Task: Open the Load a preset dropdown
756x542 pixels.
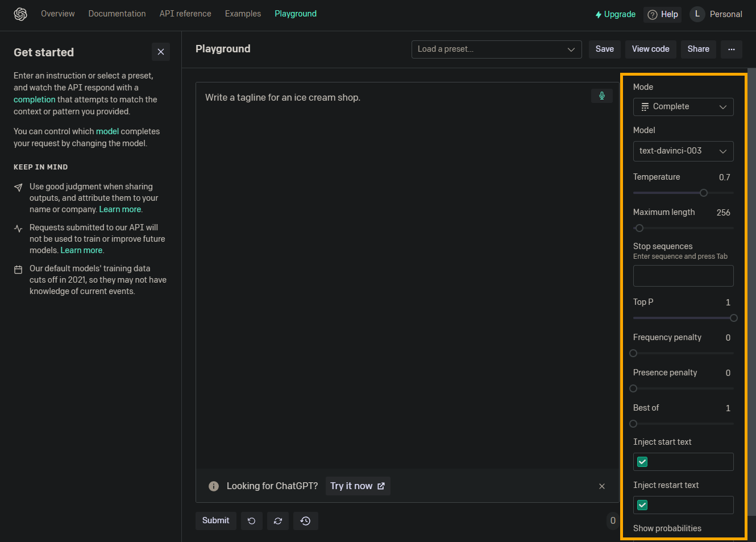Action: [x=497, y=49]
